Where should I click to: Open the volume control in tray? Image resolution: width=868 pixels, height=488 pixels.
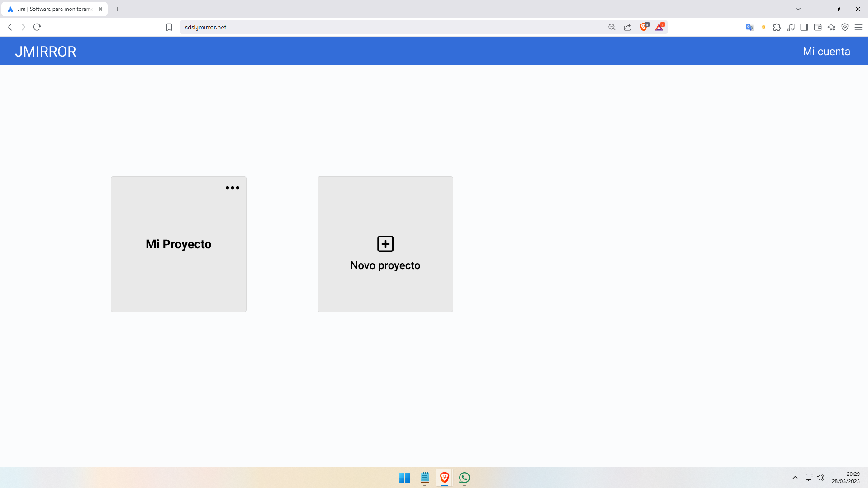click(x=821, y=478)
